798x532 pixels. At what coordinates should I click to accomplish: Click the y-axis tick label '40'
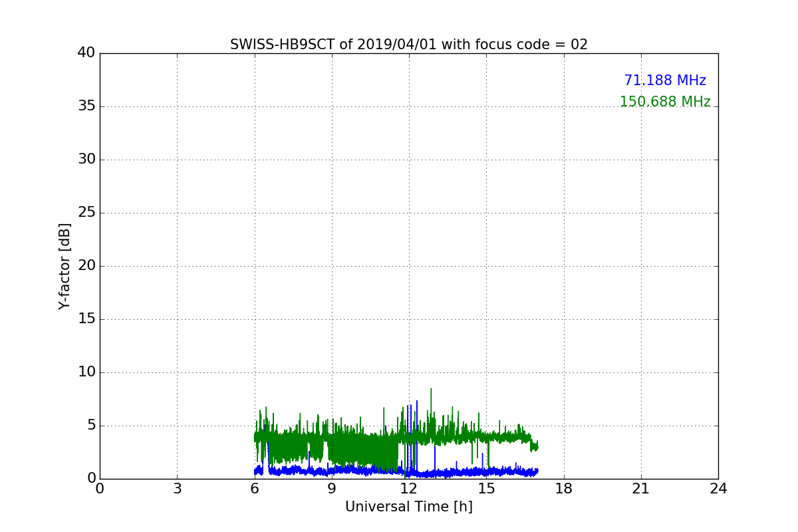click(86, 53)
